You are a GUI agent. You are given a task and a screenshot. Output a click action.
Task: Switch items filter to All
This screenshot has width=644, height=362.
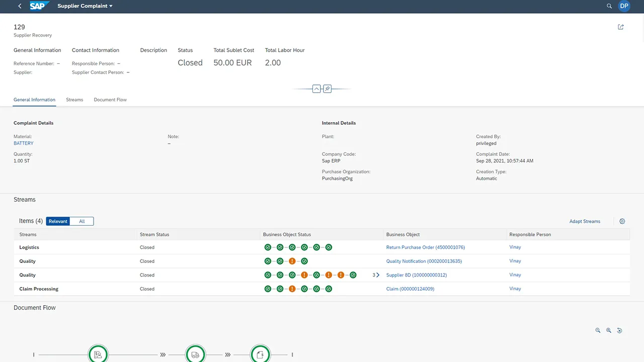tap(82, 221)
